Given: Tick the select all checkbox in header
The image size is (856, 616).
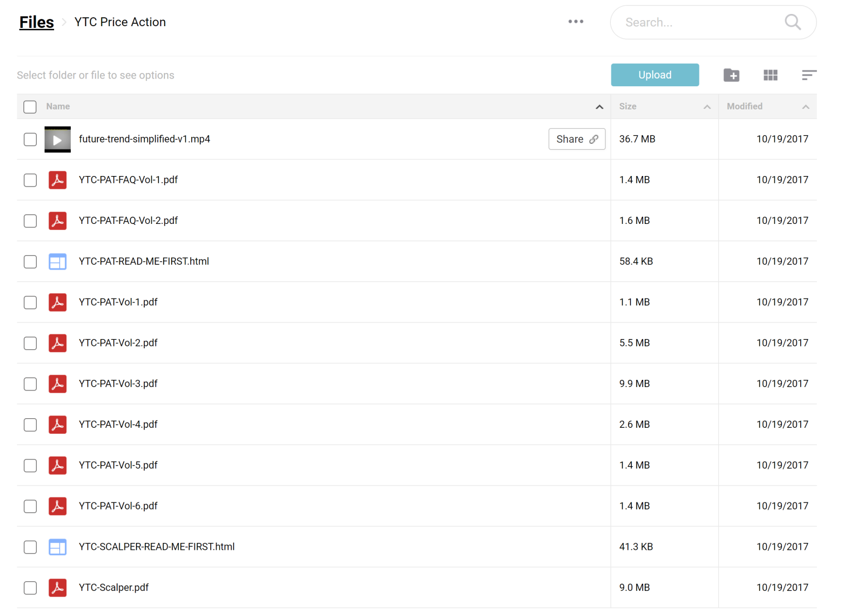Looking at the screenshot, I should coord(30,107).
